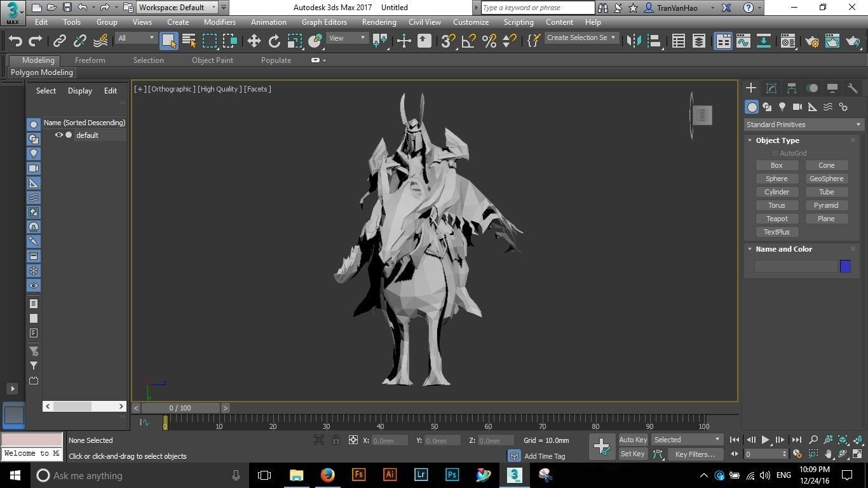Create a GeoSphere primitive
This screenshot has height=488, width=868.
[x=826, y=179]
